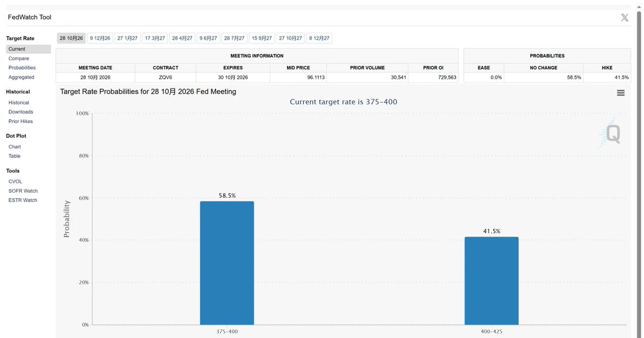Image resolution: width=644 pixels, height=338 pixels.
Task: Open the Dot Plot Table link
Action: tap(14, 156)
